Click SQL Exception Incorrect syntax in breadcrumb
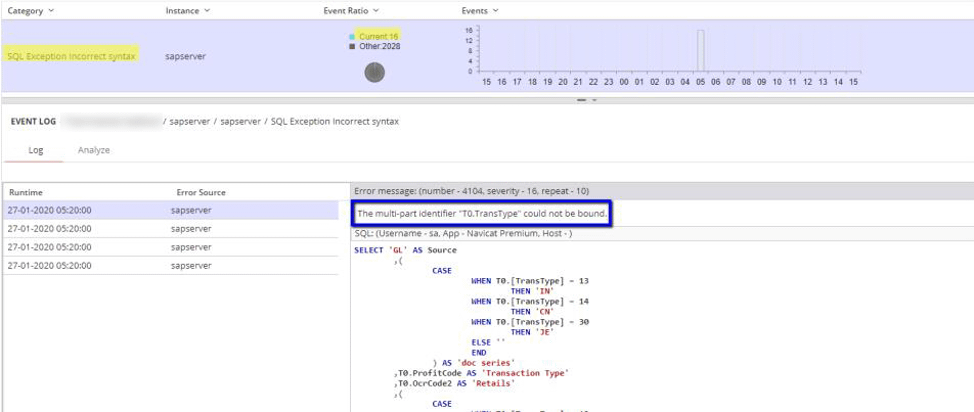 [x=335, y=121]
